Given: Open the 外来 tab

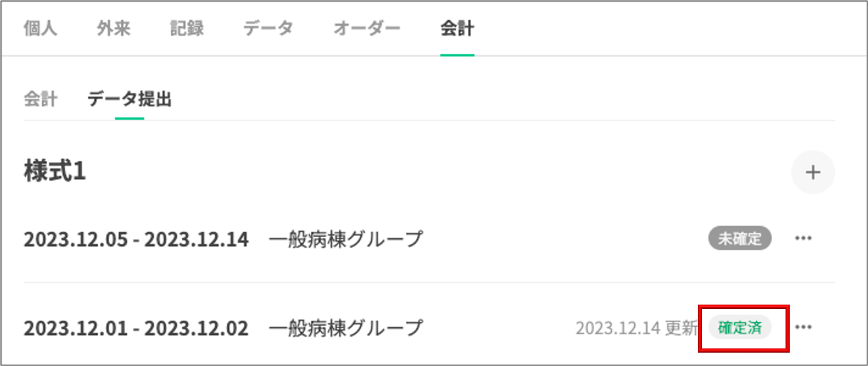Looking at the screenshot, I should point(113,29).
